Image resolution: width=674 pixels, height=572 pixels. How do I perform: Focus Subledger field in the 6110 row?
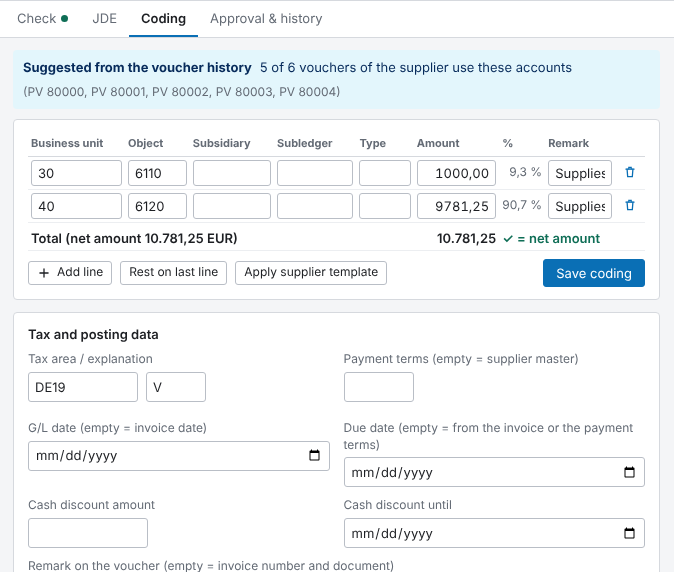click(315, 173)
